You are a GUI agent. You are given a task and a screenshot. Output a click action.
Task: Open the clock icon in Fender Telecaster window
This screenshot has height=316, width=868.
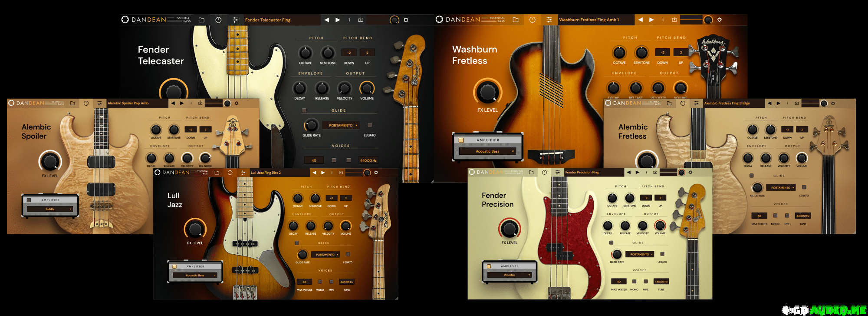(x=218, y=20)
